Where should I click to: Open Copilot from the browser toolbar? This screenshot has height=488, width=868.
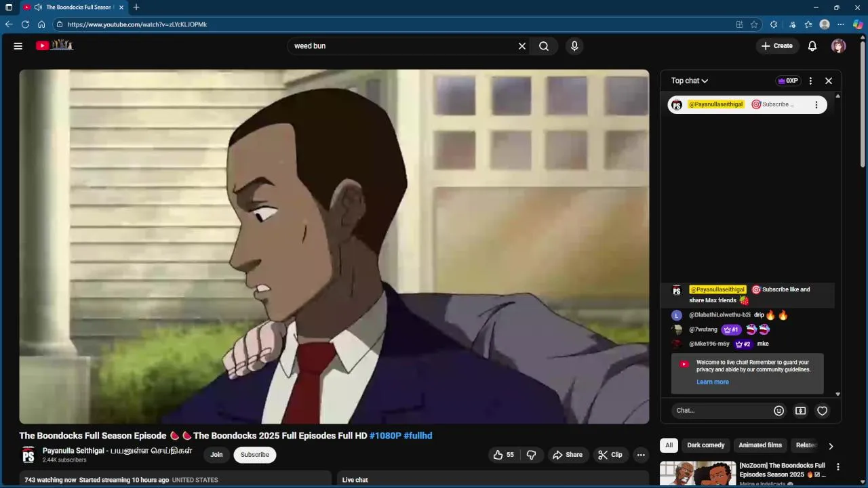(858, 24)
